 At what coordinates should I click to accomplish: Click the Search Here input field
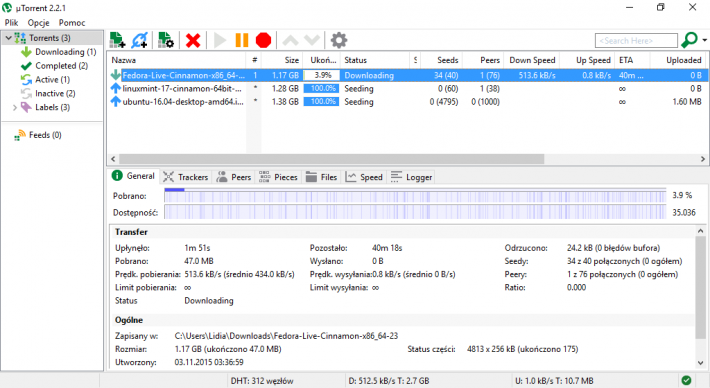pos(636,41)
